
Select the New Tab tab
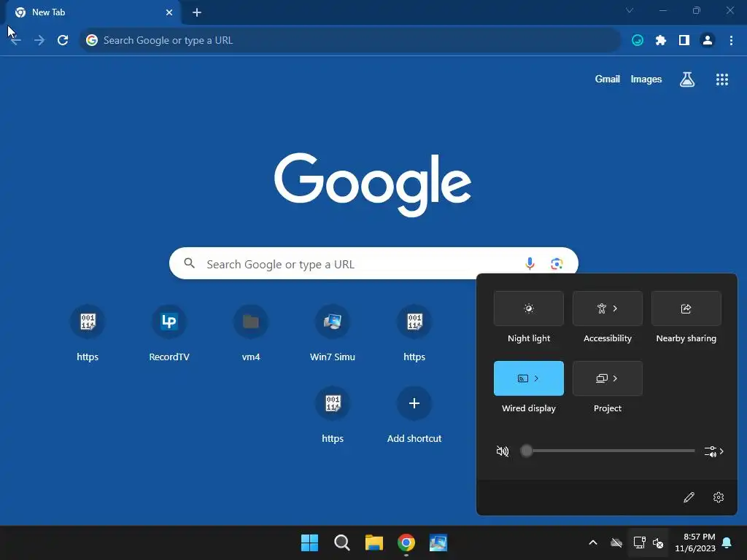point(93,12)
